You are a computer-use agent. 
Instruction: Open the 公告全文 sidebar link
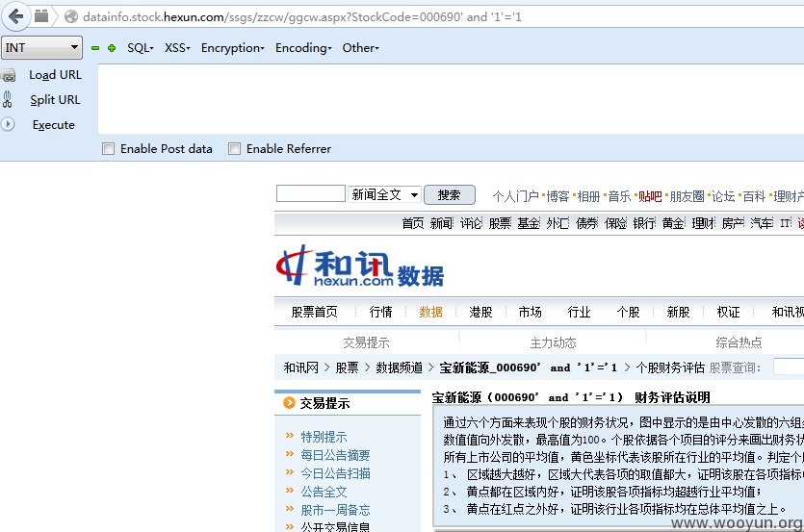tap(324, 492)
